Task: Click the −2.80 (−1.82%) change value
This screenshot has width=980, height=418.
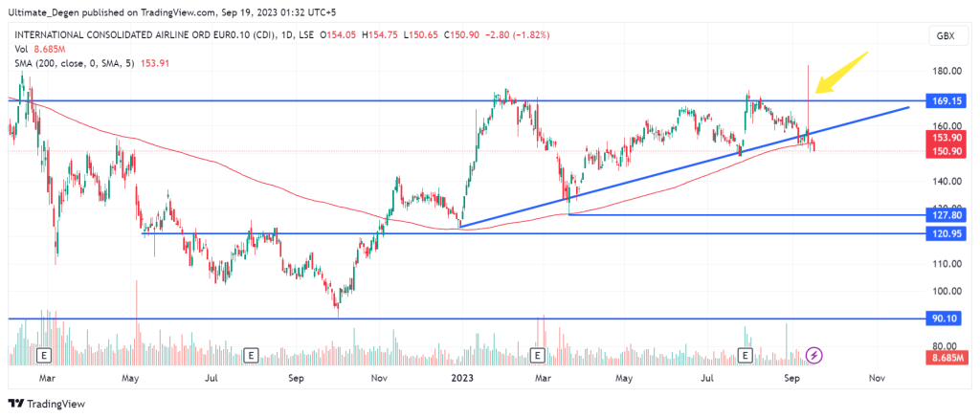Action: 517,35
